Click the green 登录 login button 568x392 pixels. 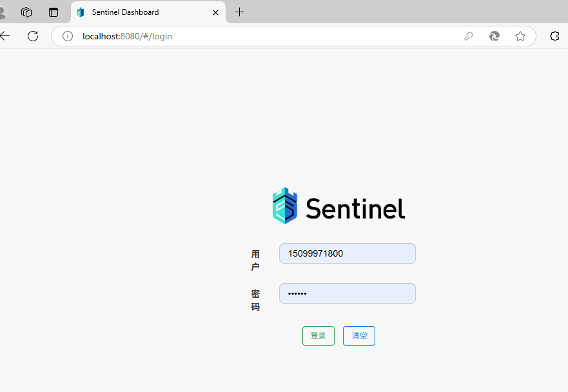click(x=318, y=336)
